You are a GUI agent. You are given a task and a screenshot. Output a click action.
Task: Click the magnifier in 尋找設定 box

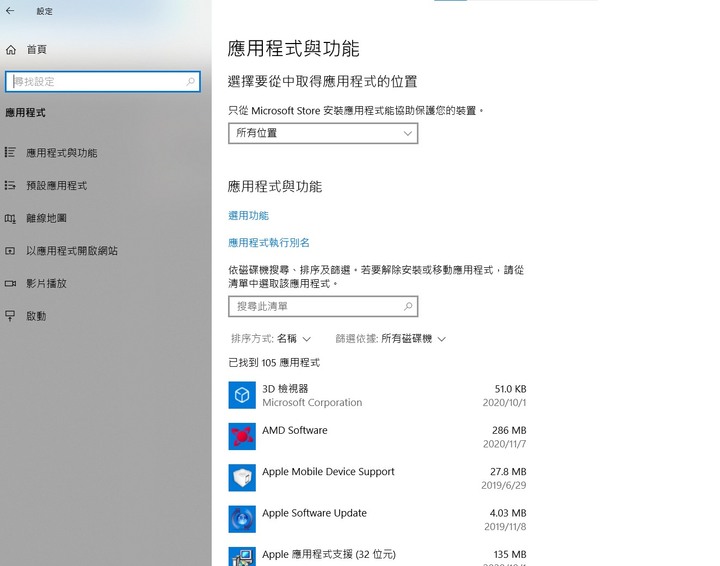pyautogui.click(x=190, y=82)
